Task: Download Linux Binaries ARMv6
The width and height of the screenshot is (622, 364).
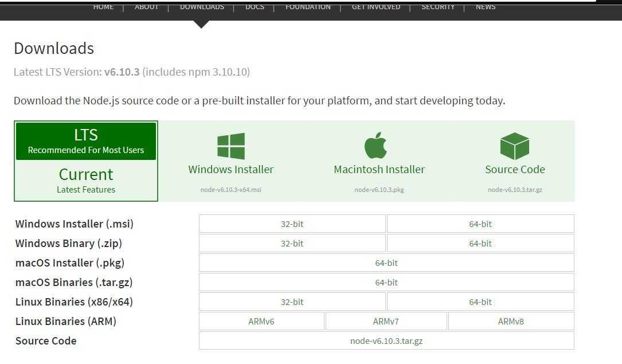Action: pyautogui.click(x=261, y=321)
